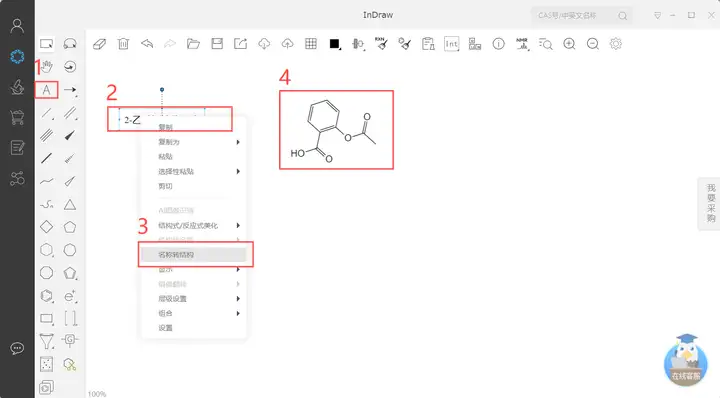Click the export share icon
720x398 pixels.
pyautogui.click(x=240, y=44)
